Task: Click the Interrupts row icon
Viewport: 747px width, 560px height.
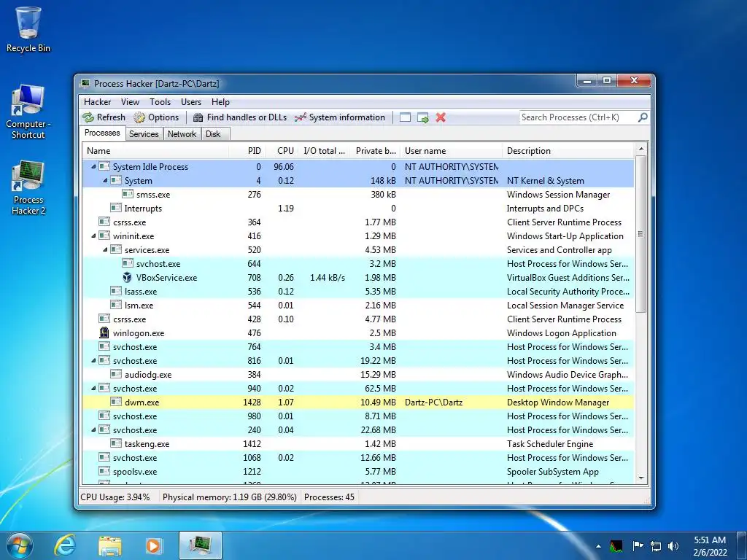Action: click(x=116, y=208)
